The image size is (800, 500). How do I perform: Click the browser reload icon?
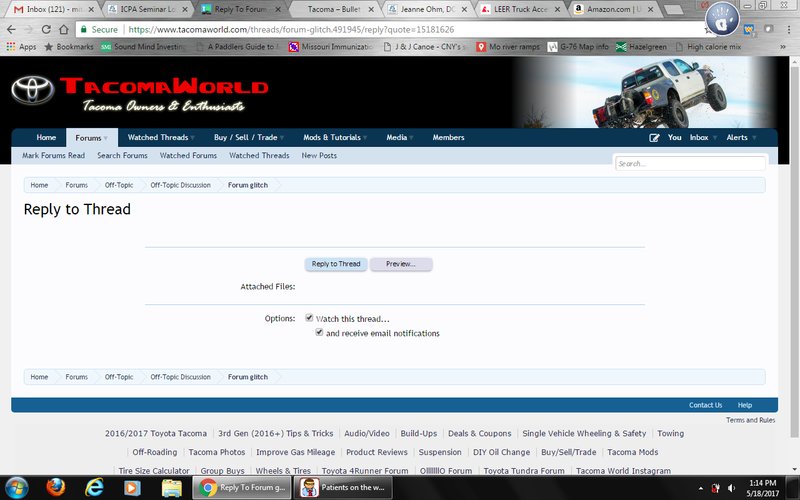pyautogui.click(x=46, y=30)
